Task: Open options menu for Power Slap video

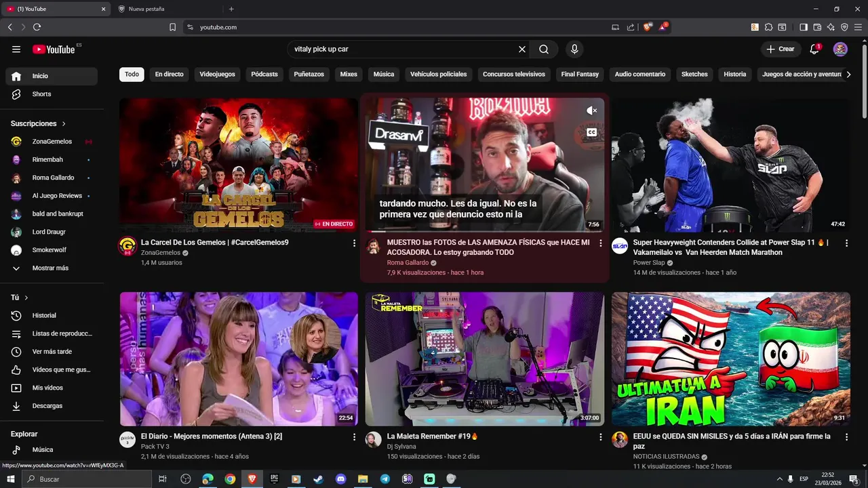Action: [846, 243]
